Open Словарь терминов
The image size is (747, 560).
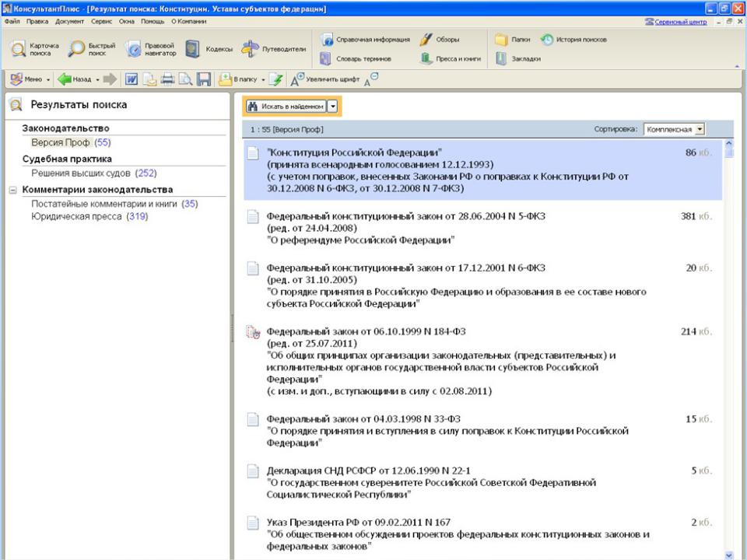356,58
